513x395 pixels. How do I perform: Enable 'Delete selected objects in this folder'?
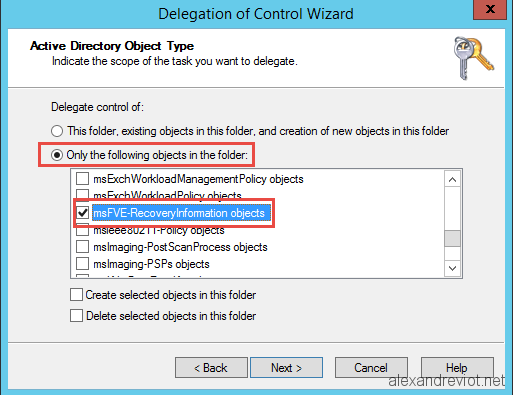76,315
